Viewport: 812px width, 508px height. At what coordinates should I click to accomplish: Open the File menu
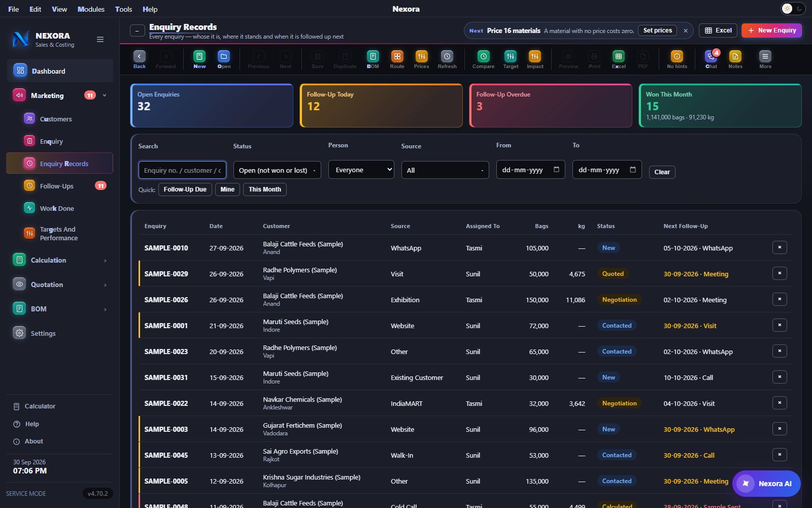click(x=14, y=9)
